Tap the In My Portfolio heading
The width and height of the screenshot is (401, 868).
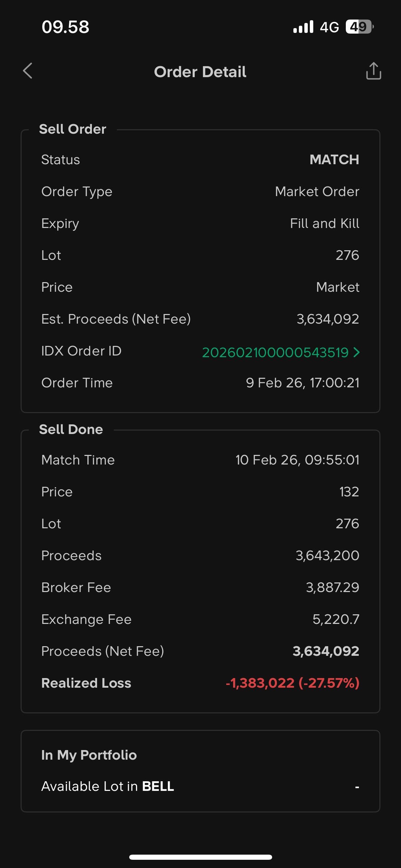point(89,755)
